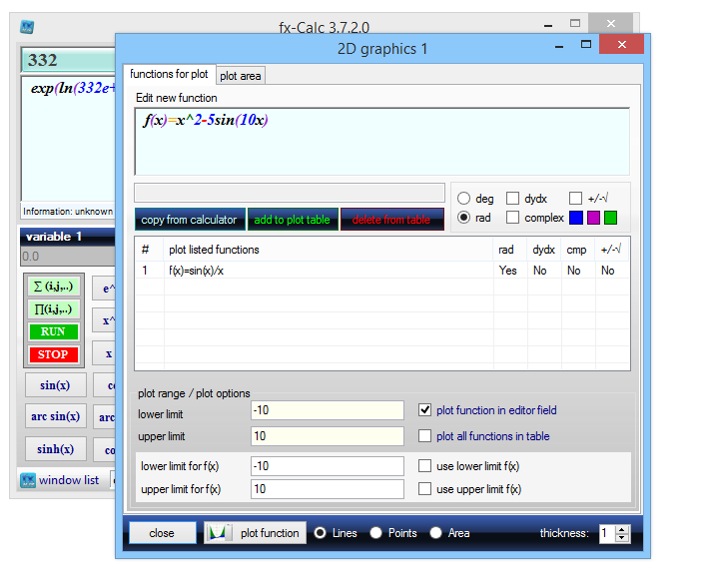The width and height of the screenshot is (706, 588).
Task: Select Area plot style
Action: click(x=435, y=533)
